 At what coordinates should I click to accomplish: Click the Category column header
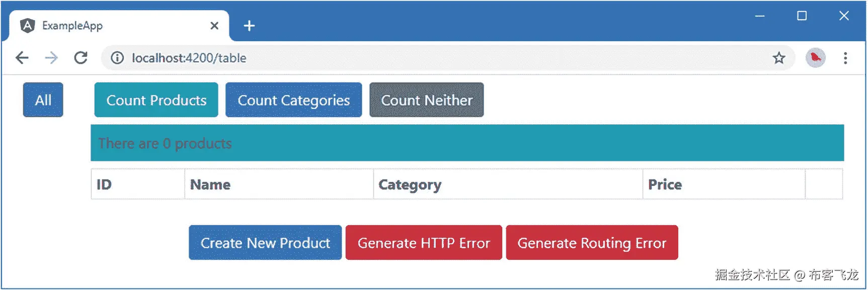(410, 185)
